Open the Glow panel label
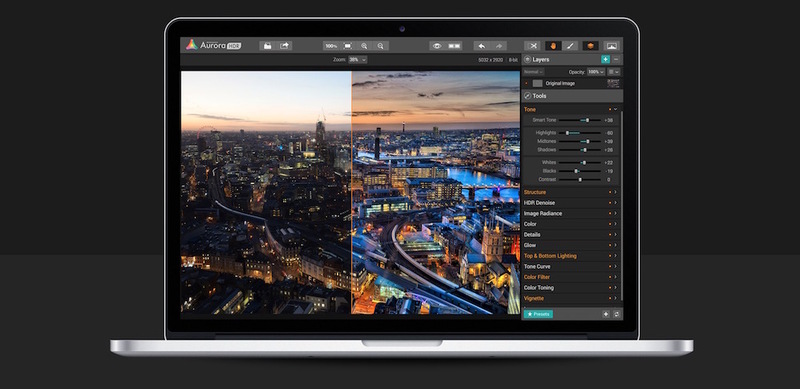This screenshot has width=800, height=389. [530, 246]
